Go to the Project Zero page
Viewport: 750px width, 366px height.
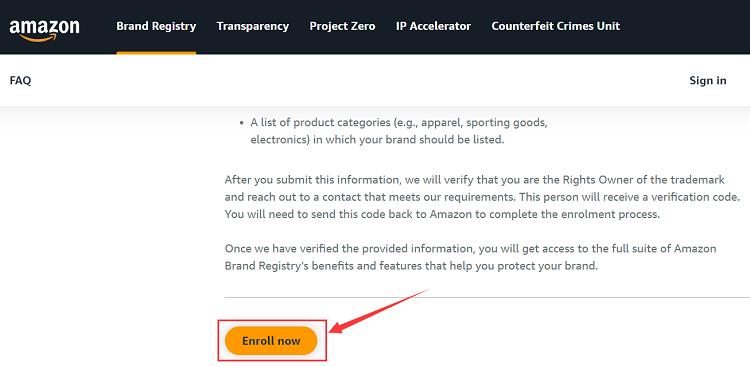(342, 26)
